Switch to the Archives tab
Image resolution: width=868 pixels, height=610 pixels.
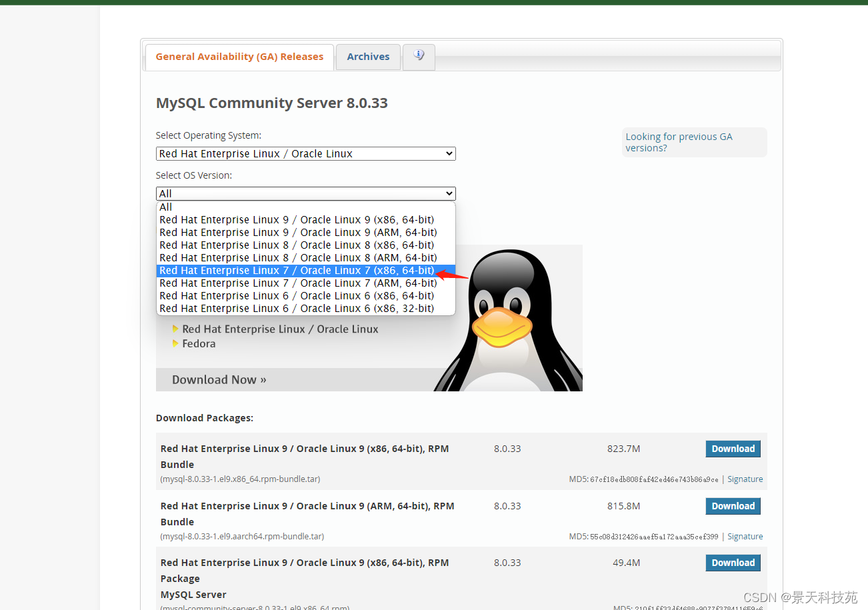coord(368,57)
